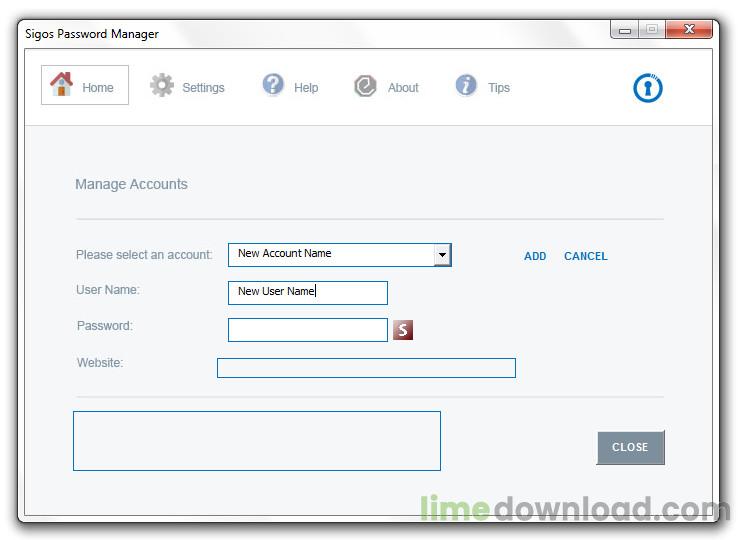Click the About swirl icon
Image resolution: width=738 pixels, height=540 pixels.
[x=365, y=86]
